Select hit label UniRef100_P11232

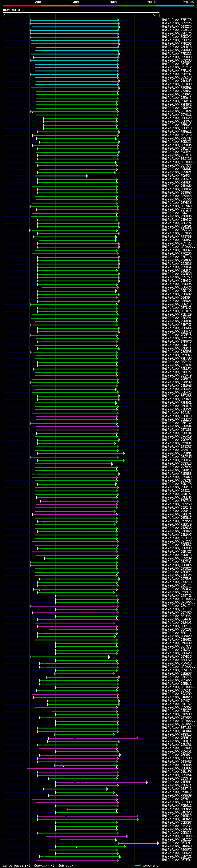177,826
